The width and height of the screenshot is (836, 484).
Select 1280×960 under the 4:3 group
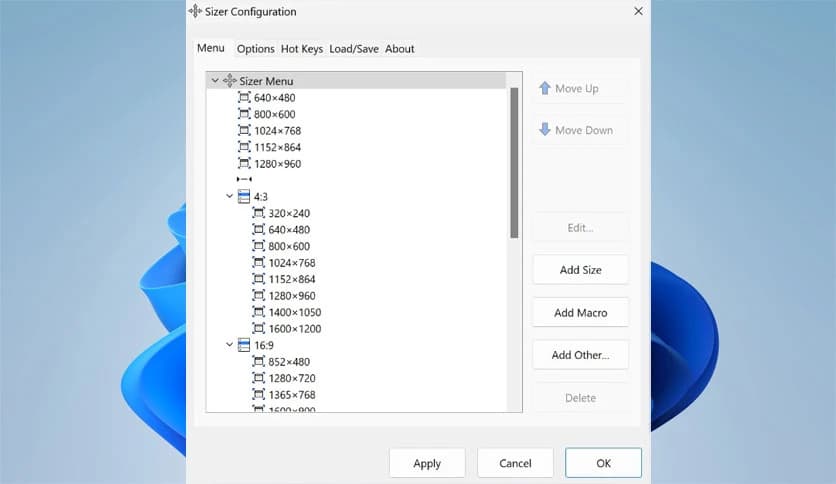pyautogui.click(x=292, y=296)
